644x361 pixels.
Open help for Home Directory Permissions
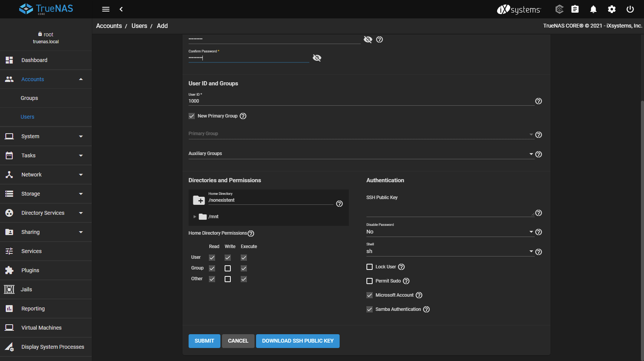pos(251,234)
